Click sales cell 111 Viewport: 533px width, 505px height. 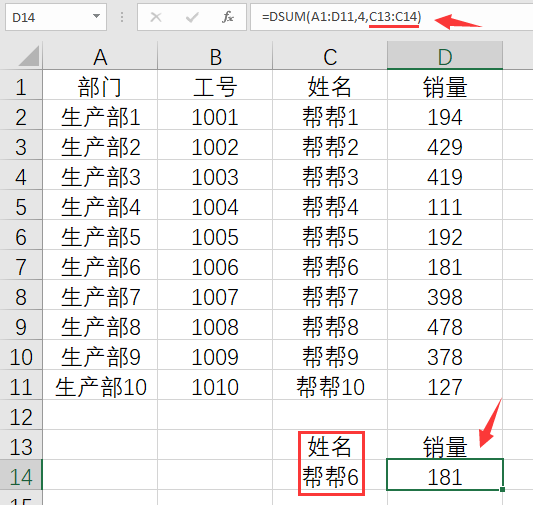pos(445,205)
